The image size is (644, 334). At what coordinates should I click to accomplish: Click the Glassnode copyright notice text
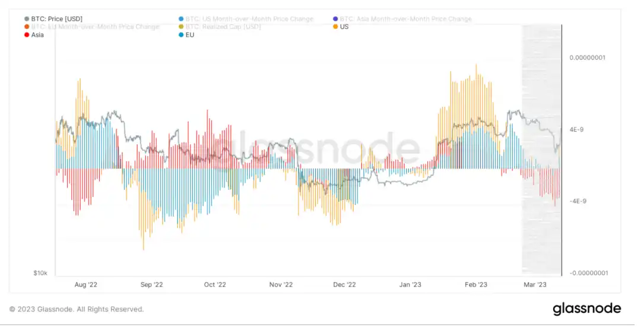pos(77,309)
